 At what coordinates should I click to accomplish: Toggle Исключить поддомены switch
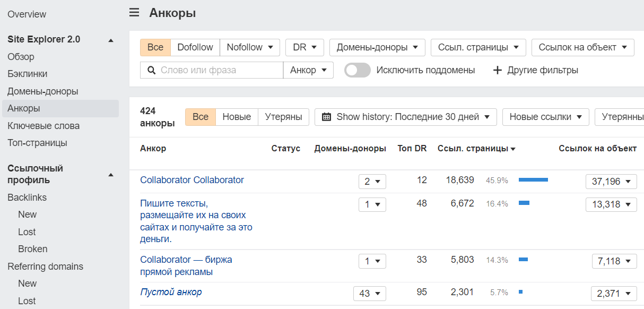pyautogui.click(x=358, y=70)
